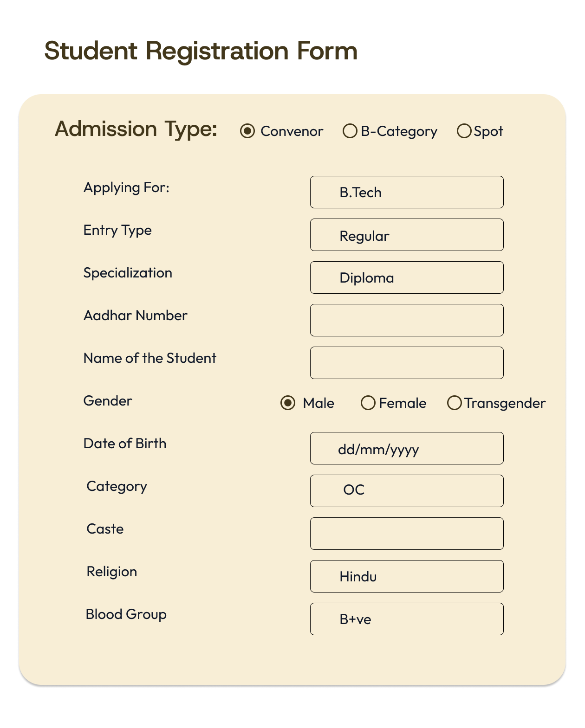Select Female gender radio button
The image size is (585, 728).
tap(368, 403)
